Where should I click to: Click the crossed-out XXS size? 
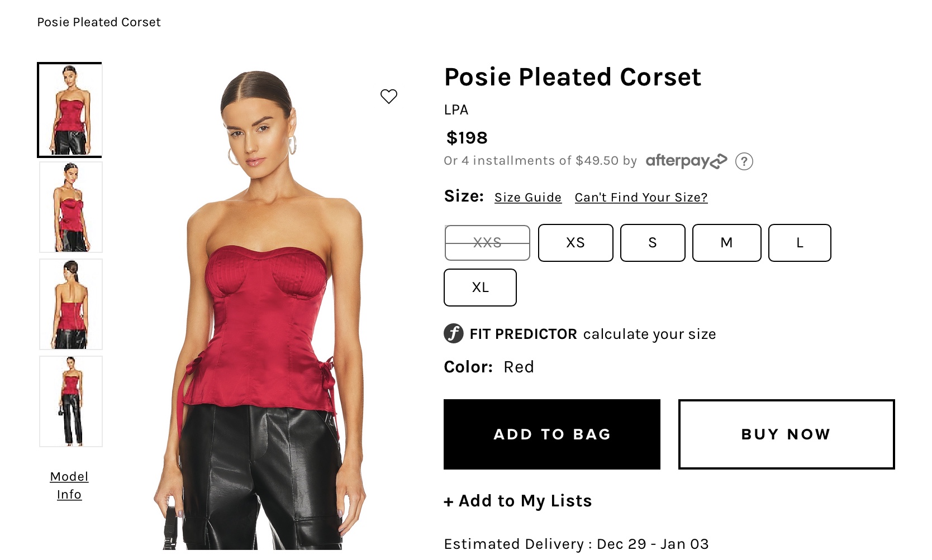487,243
